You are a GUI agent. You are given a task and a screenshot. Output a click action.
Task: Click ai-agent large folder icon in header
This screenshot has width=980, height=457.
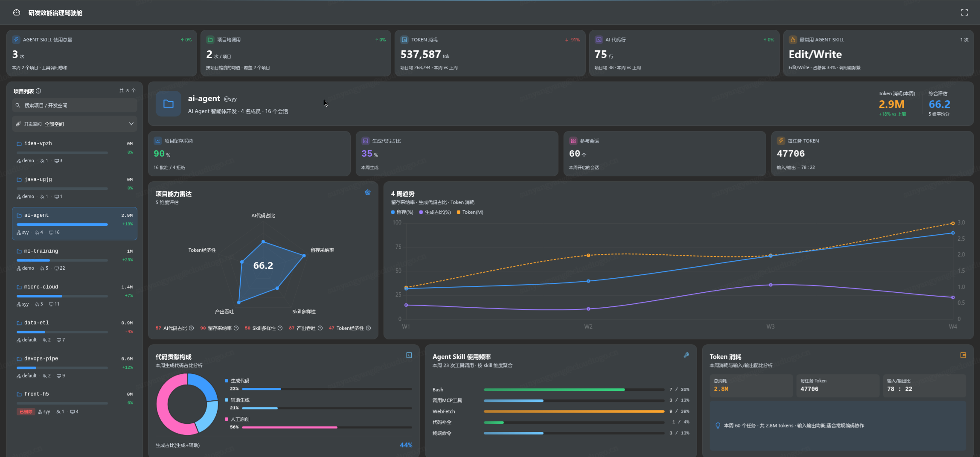(x=169, y=104)
